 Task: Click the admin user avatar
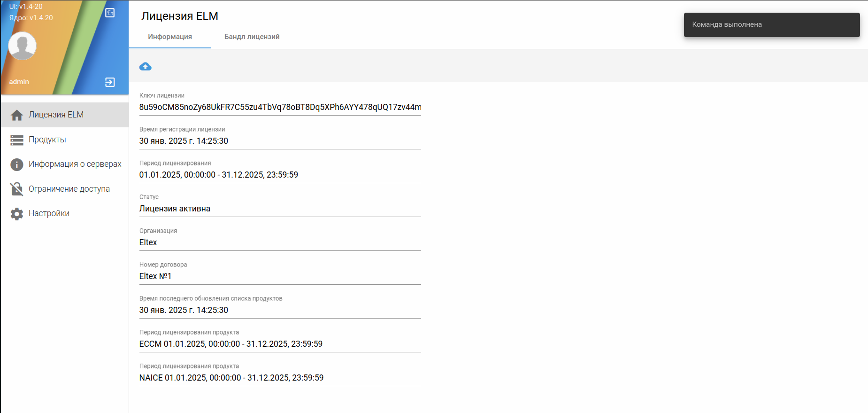point(22,46)
